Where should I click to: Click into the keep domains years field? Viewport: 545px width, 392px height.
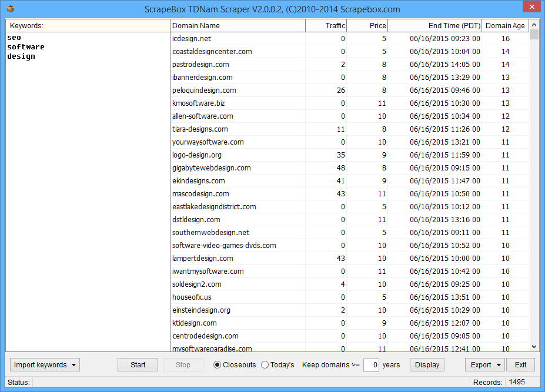(x=371, y=365)
